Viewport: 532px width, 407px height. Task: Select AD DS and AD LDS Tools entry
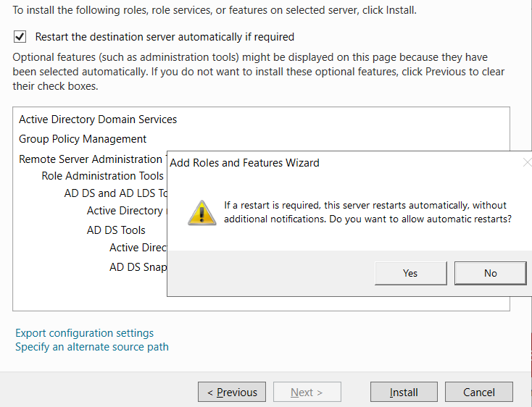115,193
